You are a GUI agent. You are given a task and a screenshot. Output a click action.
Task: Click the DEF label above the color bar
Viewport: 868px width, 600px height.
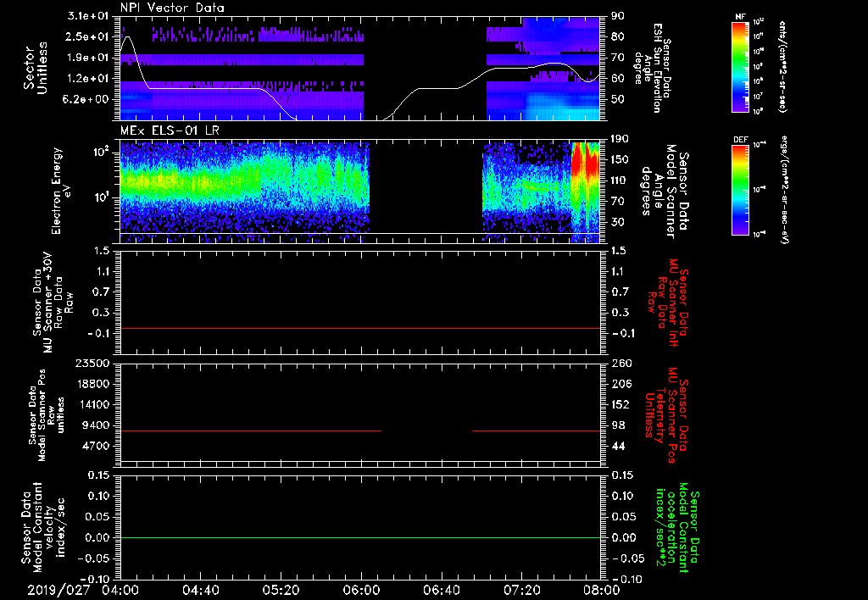740,140
